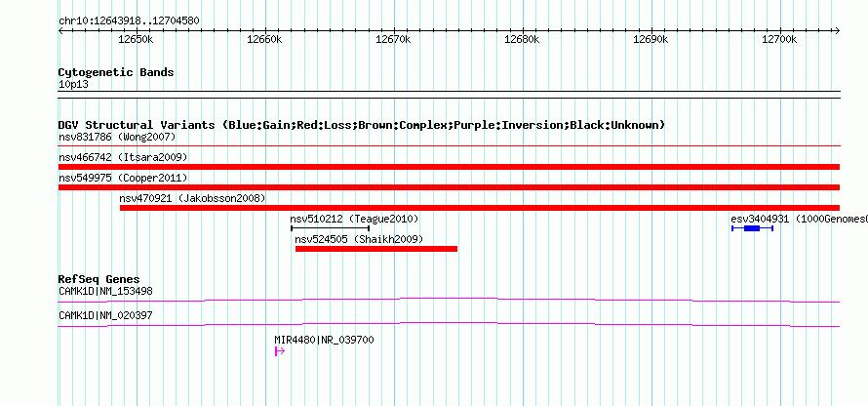Click the MIR4480 gene arrow glyph

tap(280, 350)
